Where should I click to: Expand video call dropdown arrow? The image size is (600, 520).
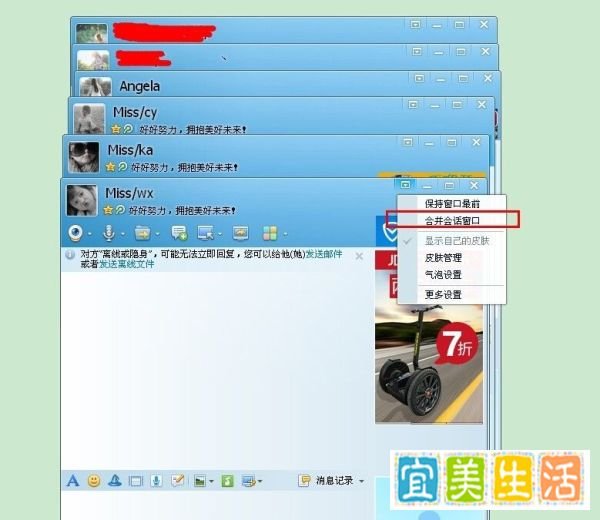(90, 234)
